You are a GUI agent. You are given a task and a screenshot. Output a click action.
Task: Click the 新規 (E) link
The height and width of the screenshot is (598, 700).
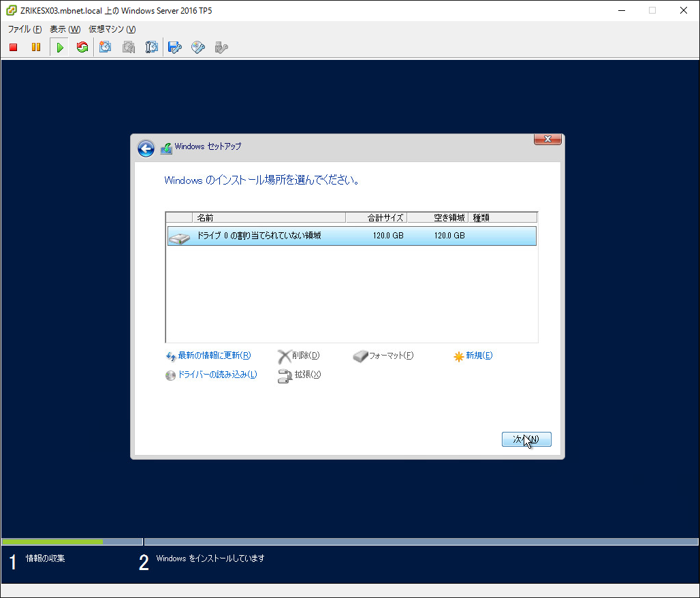click(x=478, y=356)
